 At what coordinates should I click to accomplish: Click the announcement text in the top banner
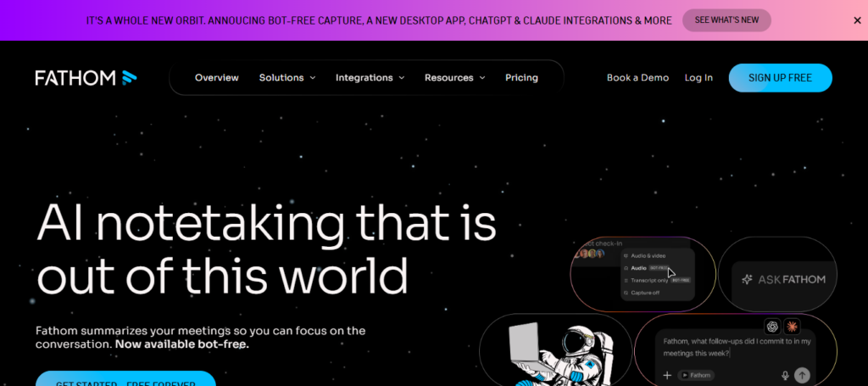click(x=379, y=20)
